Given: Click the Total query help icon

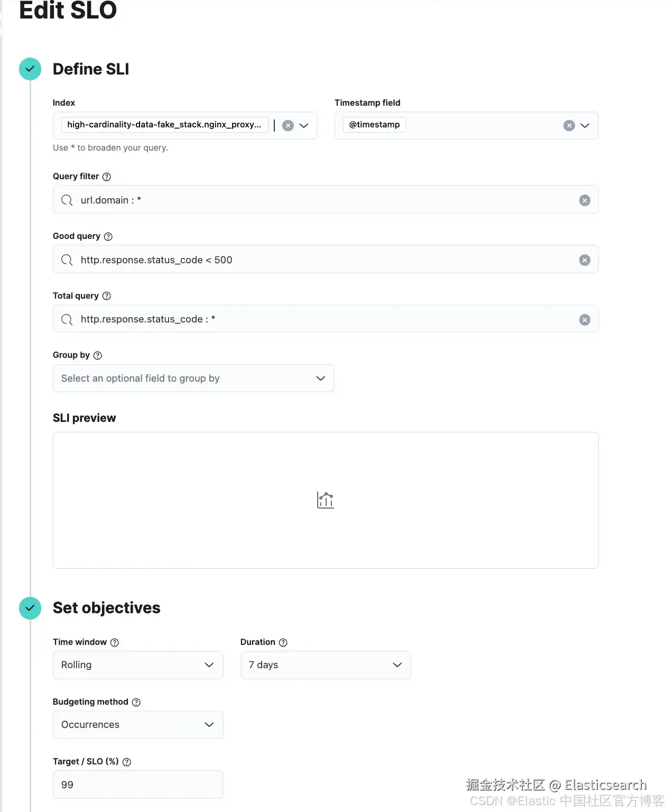Looking at the screenshot, I should (107, 296).
